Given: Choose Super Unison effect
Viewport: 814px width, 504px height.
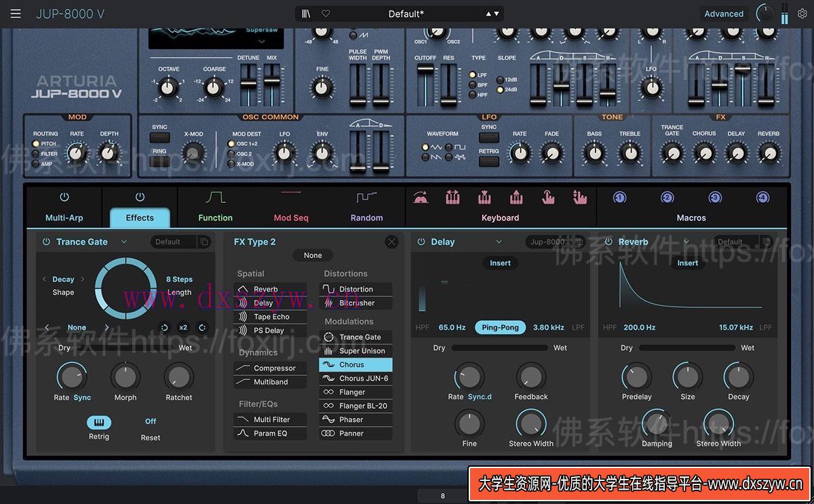Looking at the screenshot, I should tap(356, 351).
